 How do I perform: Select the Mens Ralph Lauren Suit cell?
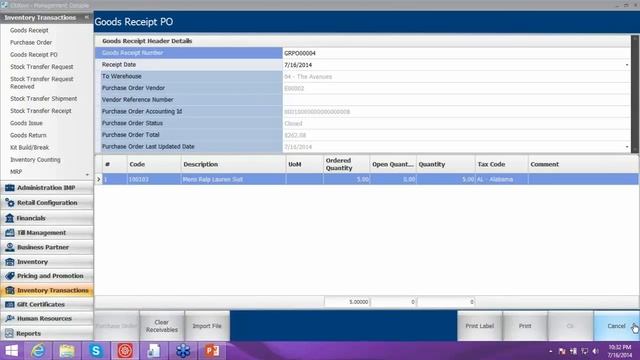233,179
